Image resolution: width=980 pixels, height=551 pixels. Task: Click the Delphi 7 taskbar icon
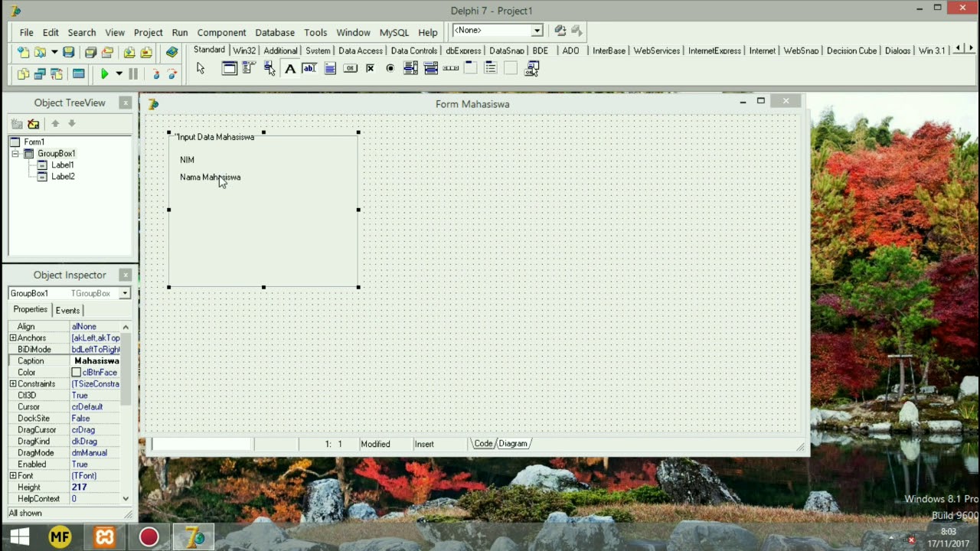tap(194, 537)
